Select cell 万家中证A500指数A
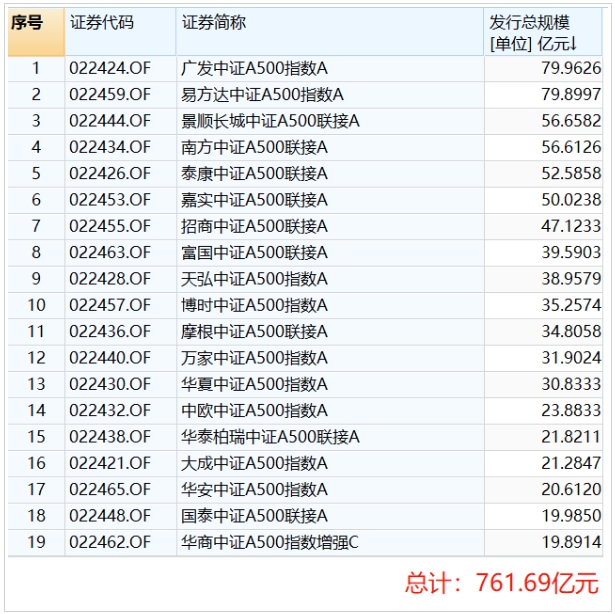615x614 pixels. point(330,358)
